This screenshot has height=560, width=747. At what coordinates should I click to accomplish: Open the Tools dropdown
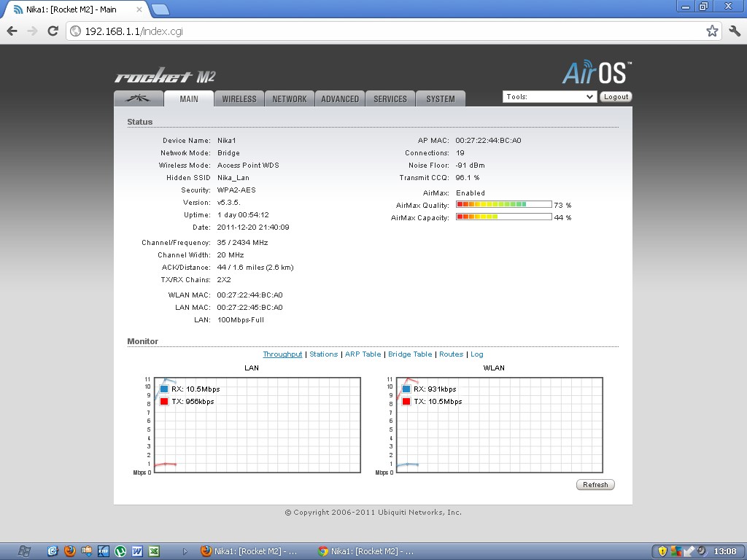pyautogui.click(x=549, y=97)
